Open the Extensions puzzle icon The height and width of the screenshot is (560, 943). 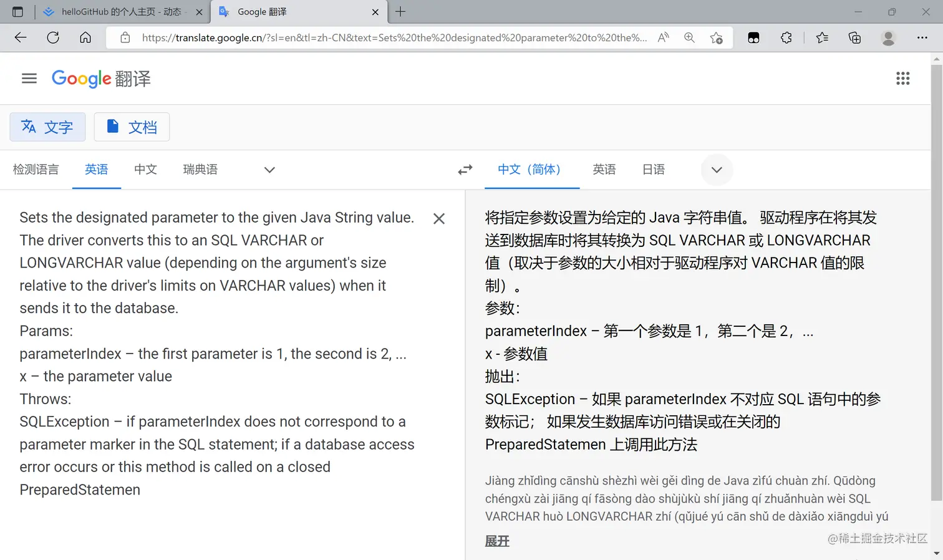(x=786, y=37)
